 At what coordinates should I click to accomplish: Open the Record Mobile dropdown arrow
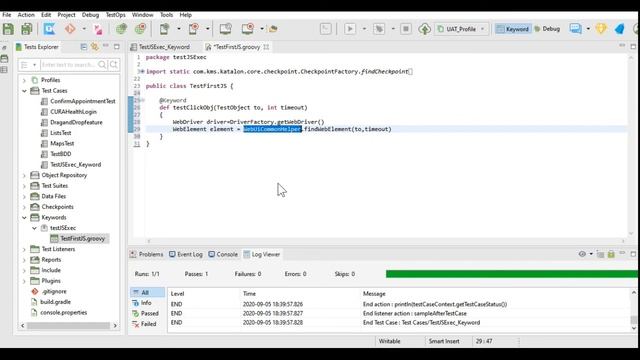208,29
